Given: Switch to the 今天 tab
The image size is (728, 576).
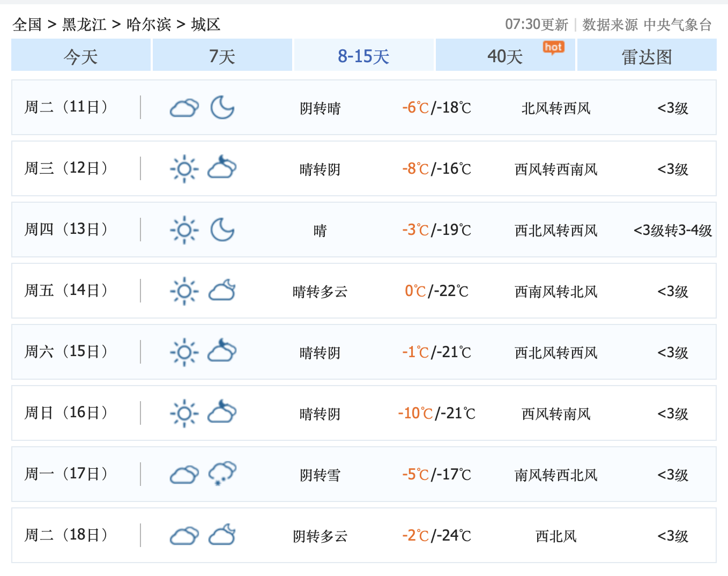Looking at the screenshot, I should pos(80,56).
